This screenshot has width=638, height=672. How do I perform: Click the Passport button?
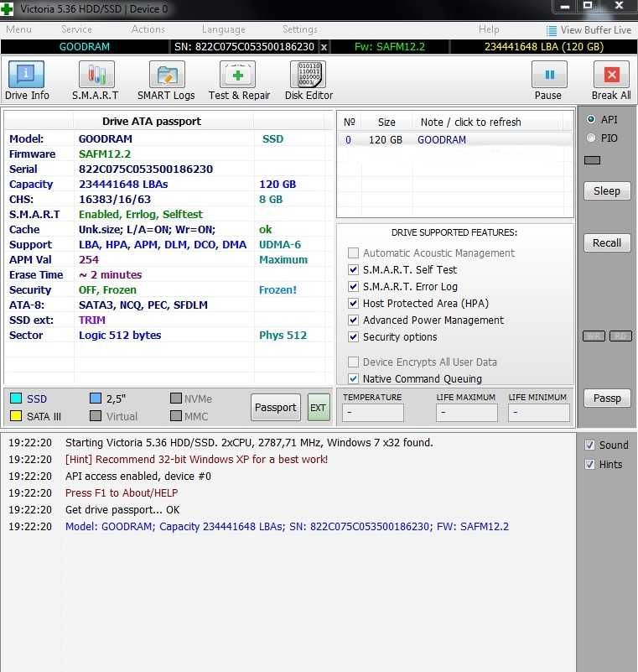275,407
